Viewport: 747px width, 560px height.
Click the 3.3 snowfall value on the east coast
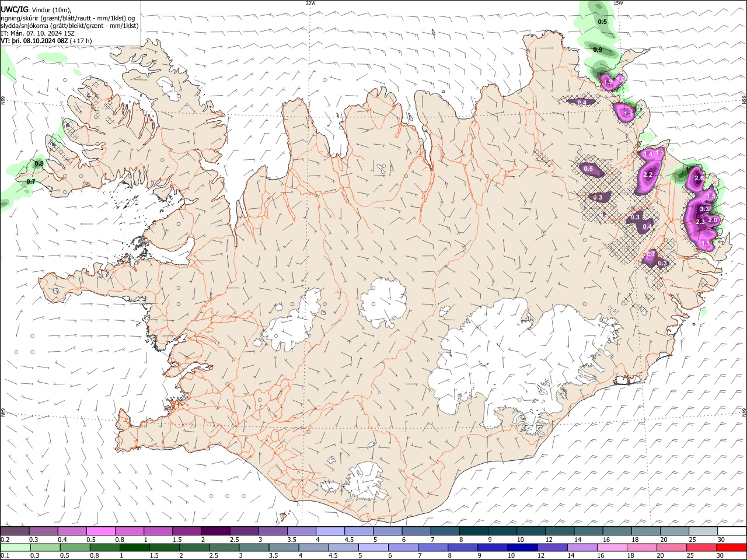[704, 209]
